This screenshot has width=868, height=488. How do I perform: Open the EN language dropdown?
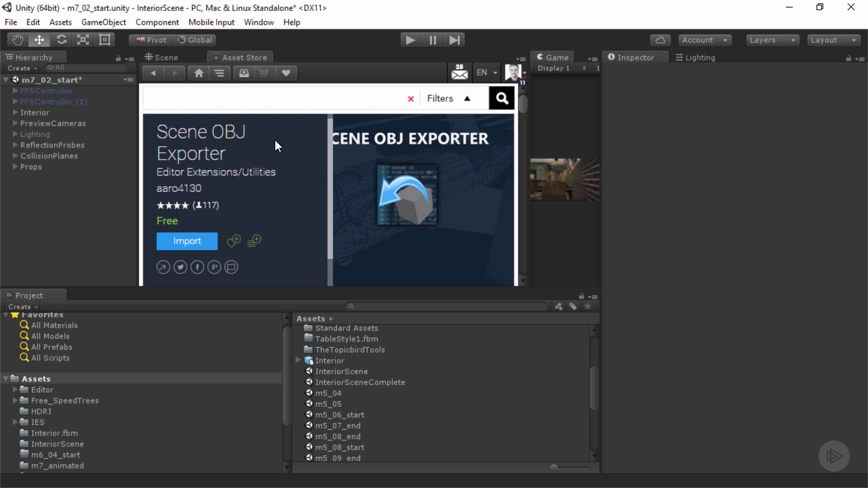click(487, 73)
